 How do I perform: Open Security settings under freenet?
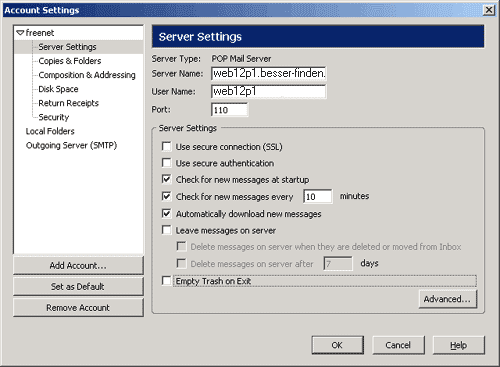coord(54,117)
